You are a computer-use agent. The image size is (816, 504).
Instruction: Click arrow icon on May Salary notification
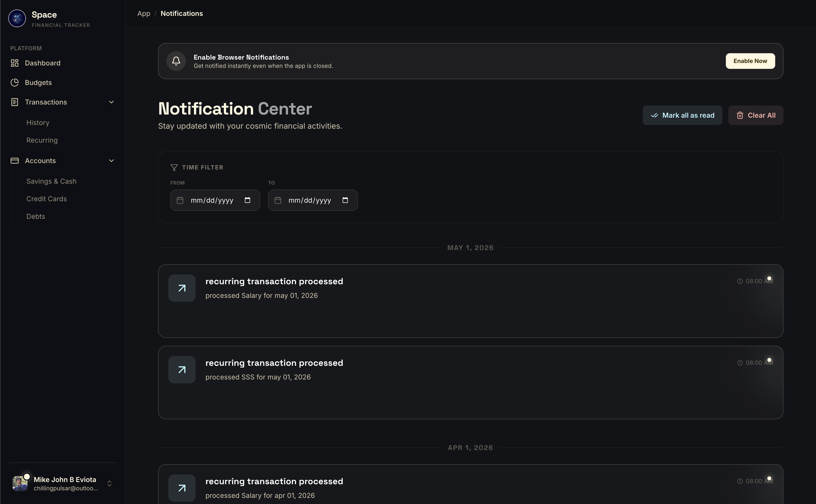[x=182, y=288]
